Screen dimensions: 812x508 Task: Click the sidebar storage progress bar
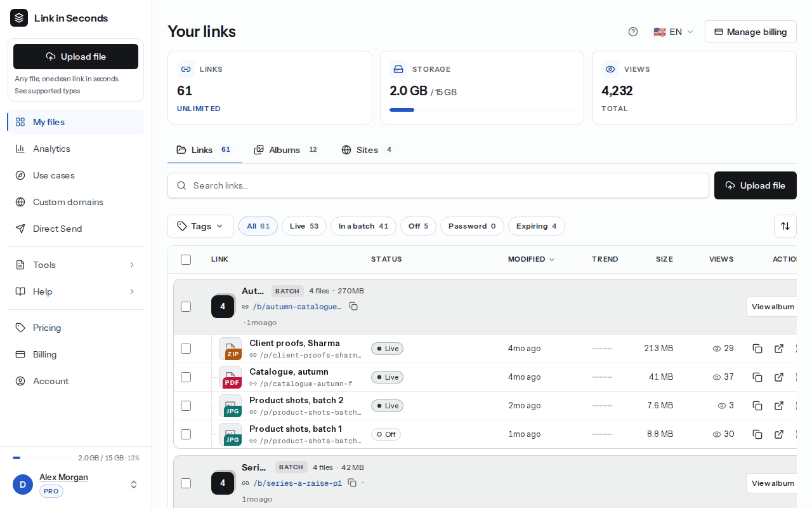coord(43,458)
